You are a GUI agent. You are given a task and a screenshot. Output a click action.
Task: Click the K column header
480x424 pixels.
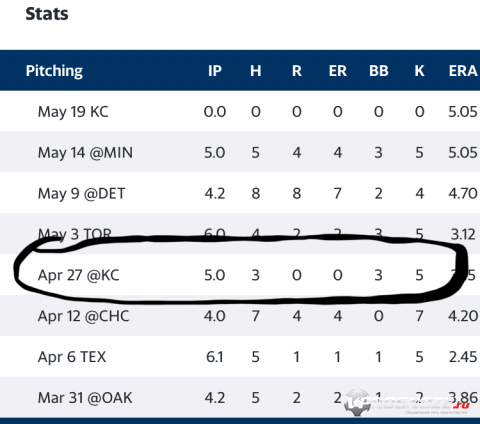point(419,71)
